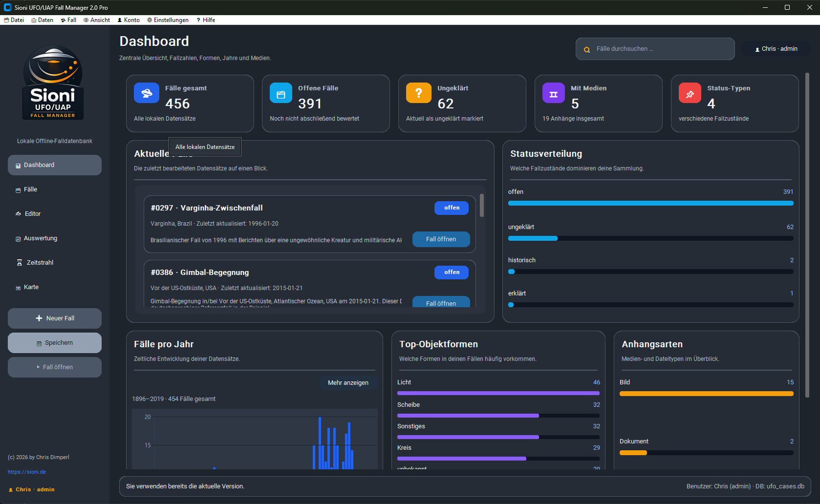The width and height of the screenshot is (820, 504).
Task: Open the Einstellungen menu
Action: (x=168, y=20)
